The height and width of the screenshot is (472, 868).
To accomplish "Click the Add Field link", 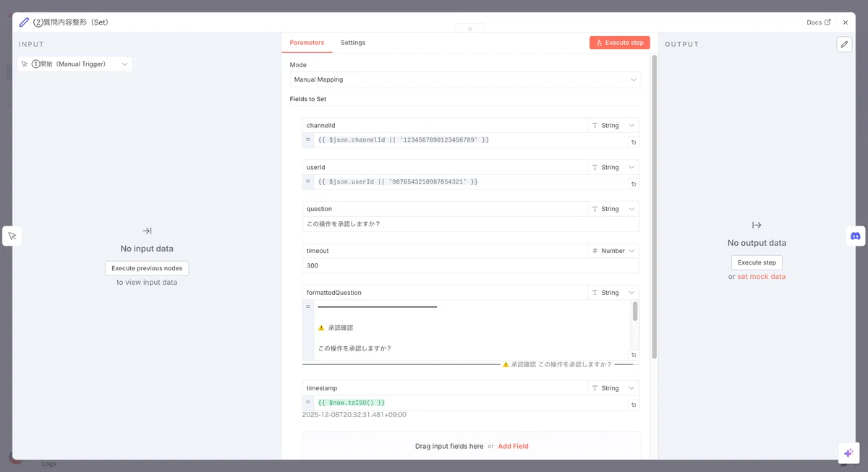I will [x=513, y=446].
